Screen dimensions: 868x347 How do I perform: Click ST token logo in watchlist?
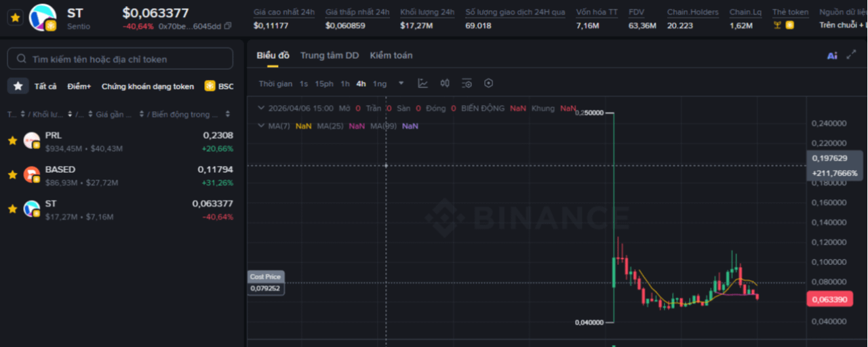click(32, 209)
